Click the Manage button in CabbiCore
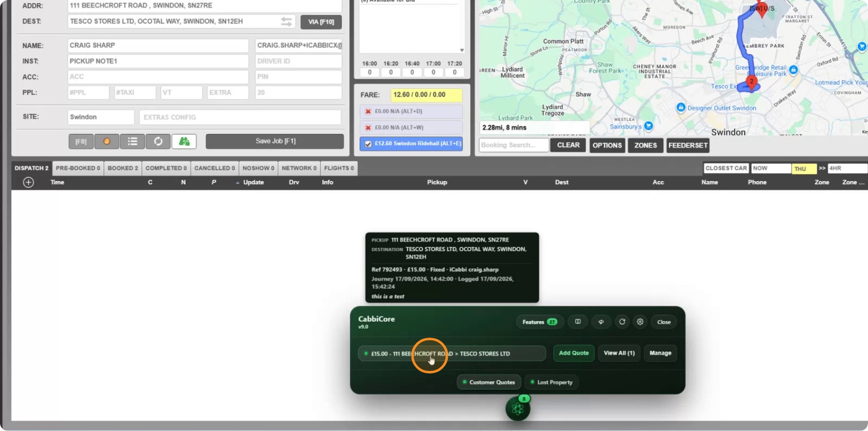The width and height of the screenshot is (868, 431). click(660, 353)
